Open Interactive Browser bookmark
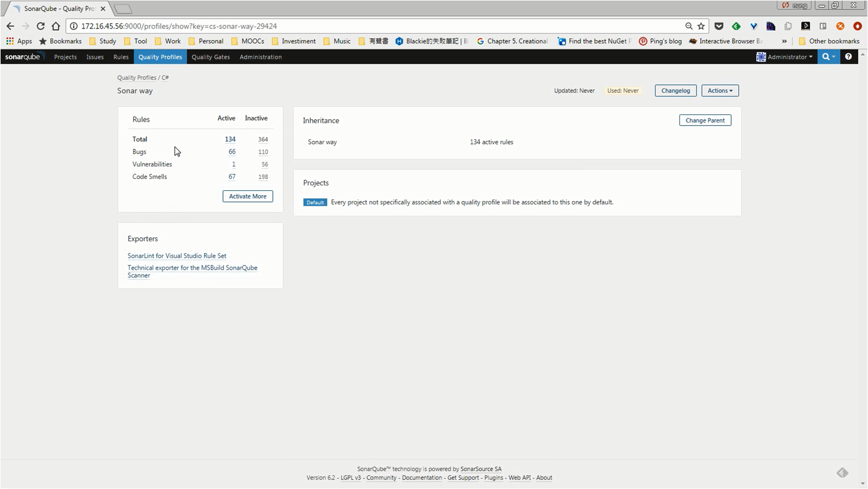 click(726, 41)
